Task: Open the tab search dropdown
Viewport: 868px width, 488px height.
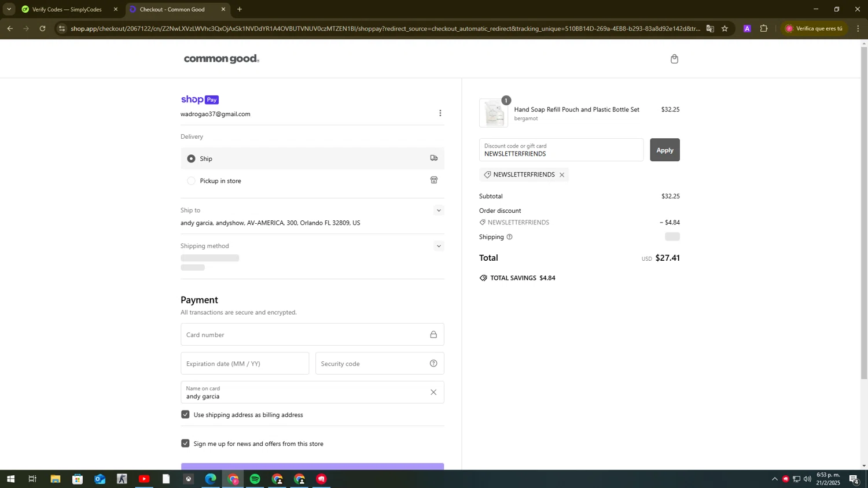Action: pyautogui.click(x=9, y=9)
